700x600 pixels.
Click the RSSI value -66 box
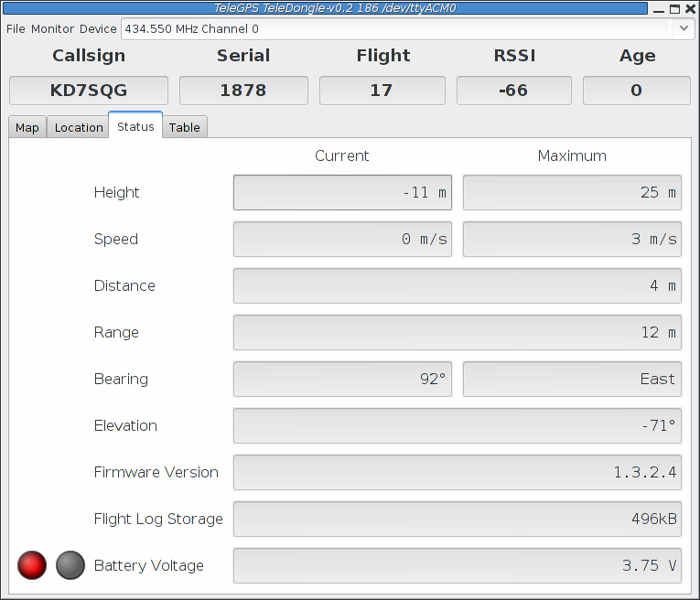tap(513, 91)
